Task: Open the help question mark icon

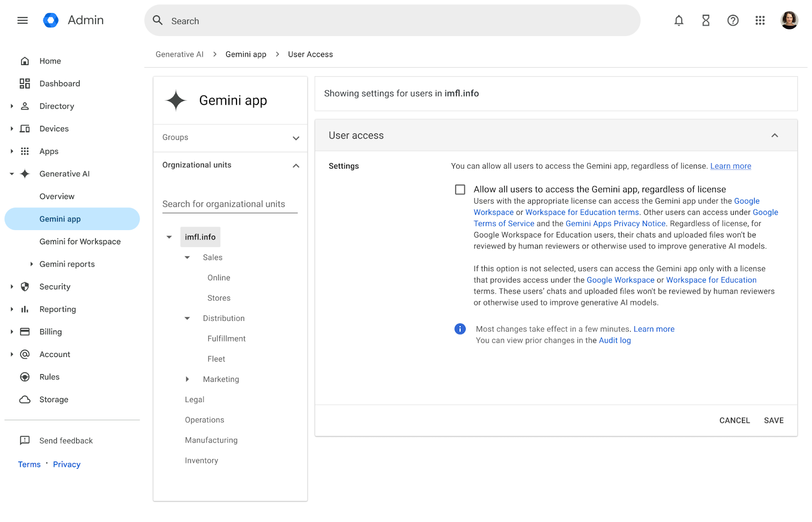Action: pyautogui.click(x=733, y=20)
